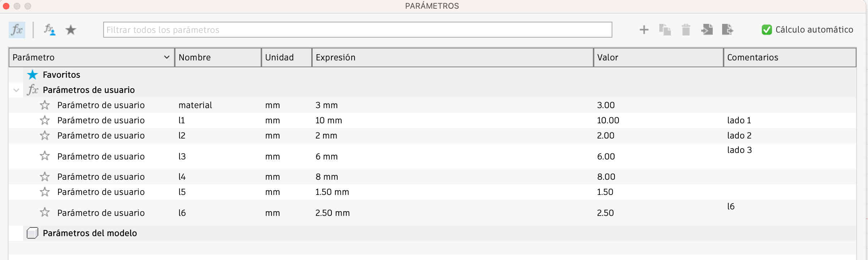Image resolution: width=868 pixels, height=260 pixels.
Task: Click the import parameters icon
Action: [x=707, y=30]
